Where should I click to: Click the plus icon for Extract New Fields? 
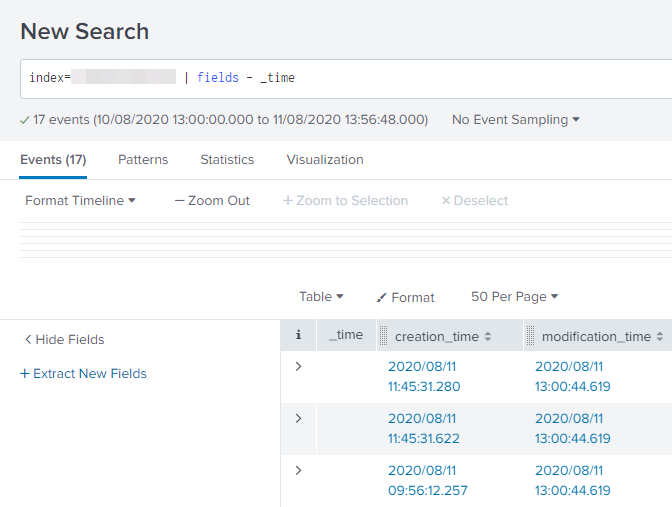point(24,374)
